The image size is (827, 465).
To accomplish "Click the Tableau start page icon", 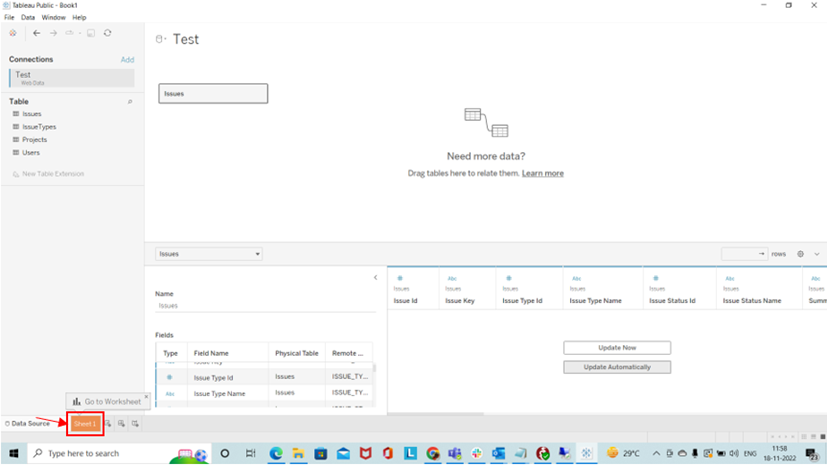I will (x=13, y=33).
